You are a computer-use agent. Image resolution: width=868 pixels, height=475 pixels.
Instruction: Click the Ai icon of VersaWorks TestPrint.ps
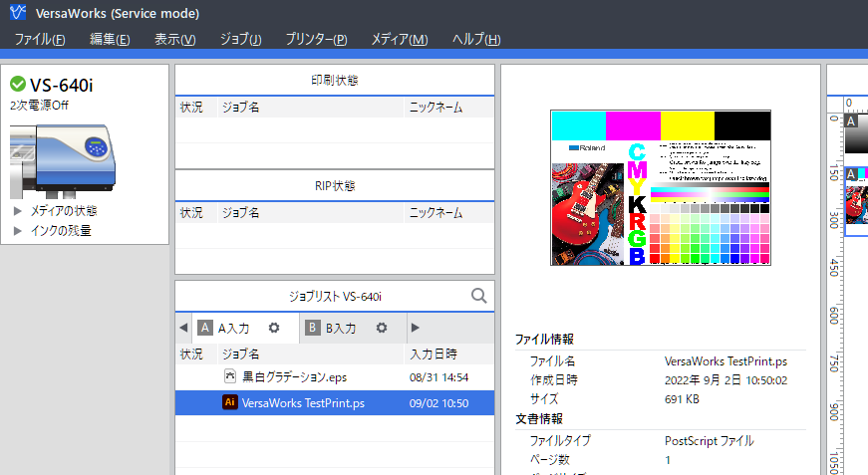coord(230,402)
